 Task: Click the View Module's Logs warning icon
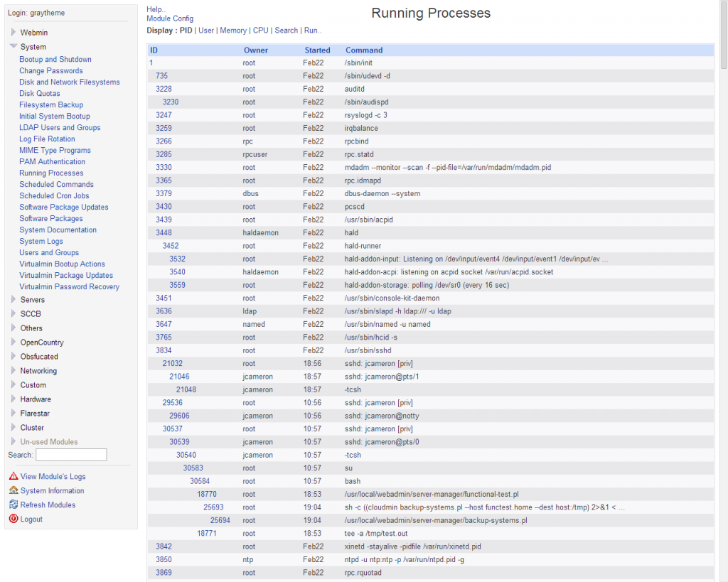(14, 476)
